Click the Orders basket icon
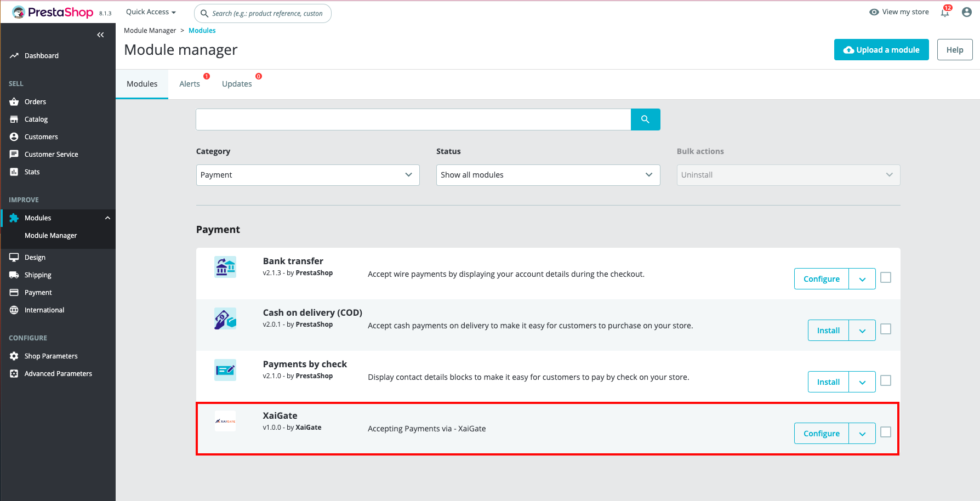Viewport: 980px width, 501px height. pos(14,101)
